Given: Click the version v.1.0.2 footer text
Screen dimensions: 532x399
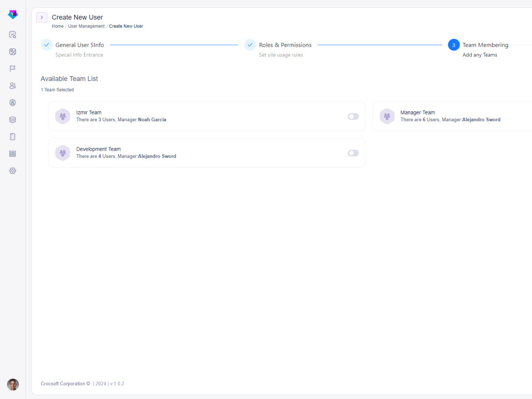Looking at the screenshot, I should 117,384.
